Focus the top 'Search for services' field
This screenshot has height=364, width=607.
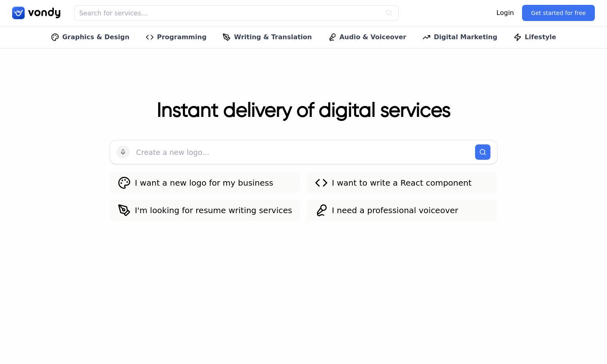[x=236, y=13]
